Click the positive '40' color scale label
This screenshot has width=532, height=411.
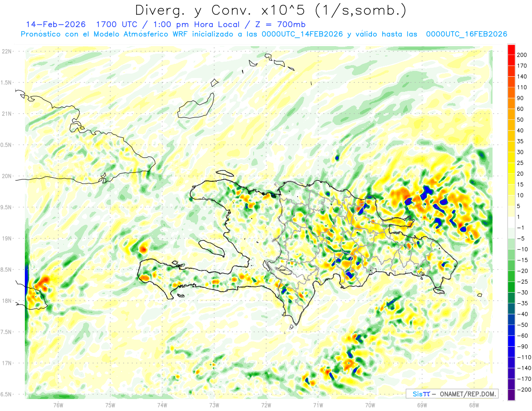521,130
